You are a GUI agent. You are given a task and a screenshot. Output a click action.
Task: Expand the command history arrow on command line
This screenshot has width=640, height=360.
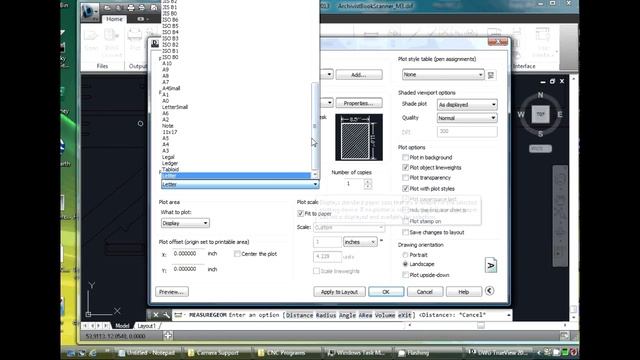(x=508, y=315)
